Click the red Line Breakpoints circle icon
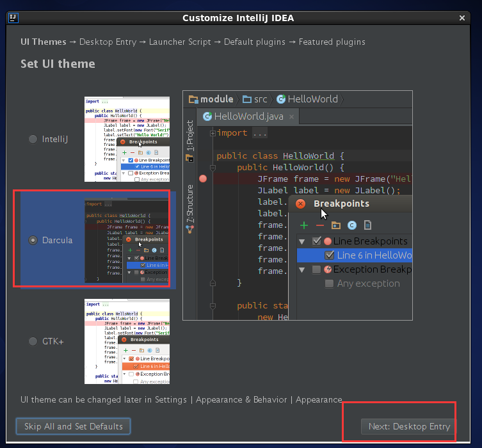 pyautogui.click(x=328, y=241)
